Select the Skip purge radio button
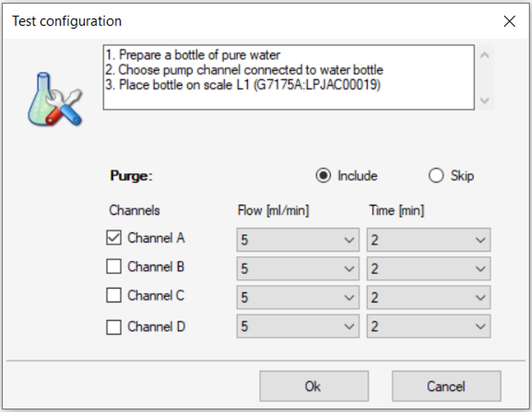Image resolution: width=532 pixels, height=412 pixels. pos(437,176)
